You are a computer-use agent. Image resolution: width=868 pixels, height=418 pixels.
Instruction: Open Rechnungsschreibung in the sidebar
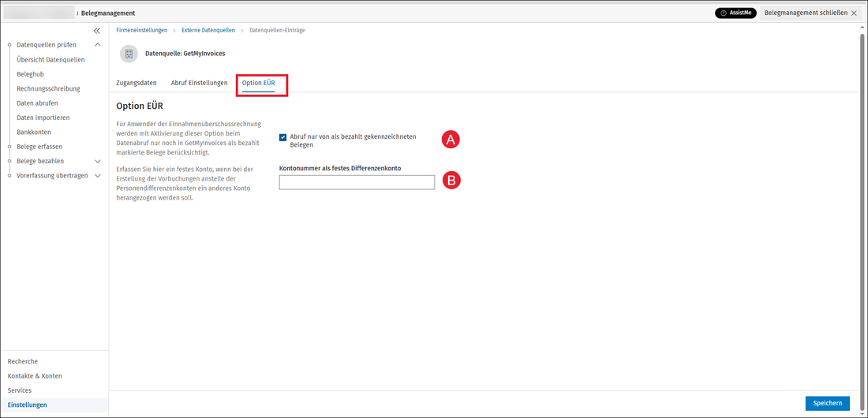[49, 88]
